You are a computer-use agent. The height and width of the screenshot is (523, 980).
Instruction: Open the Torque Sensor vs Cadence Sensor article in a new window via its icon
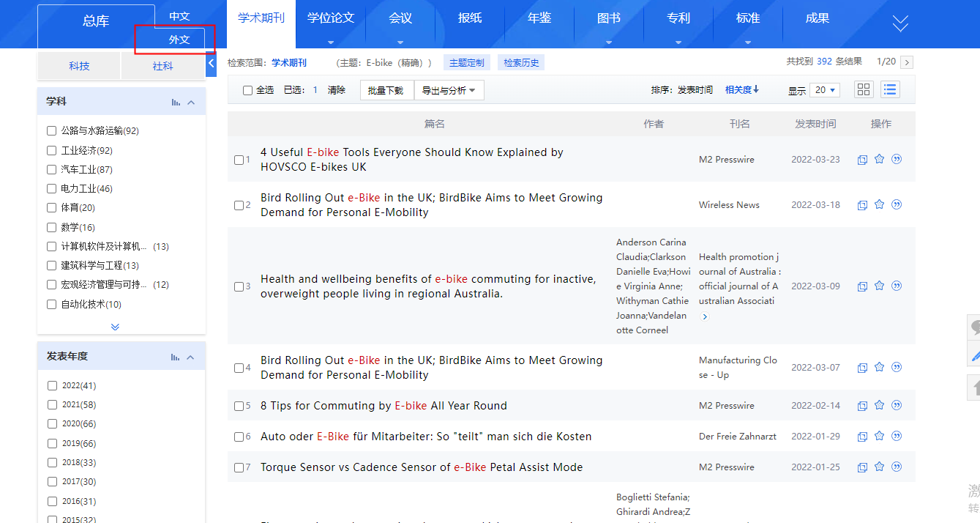862,467
